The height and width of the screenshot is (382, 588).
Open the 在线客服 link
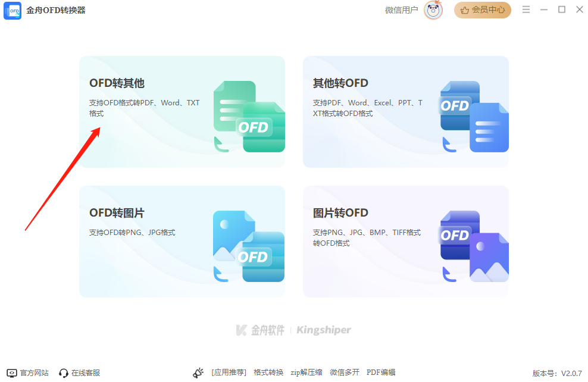(x=86, y=372)
